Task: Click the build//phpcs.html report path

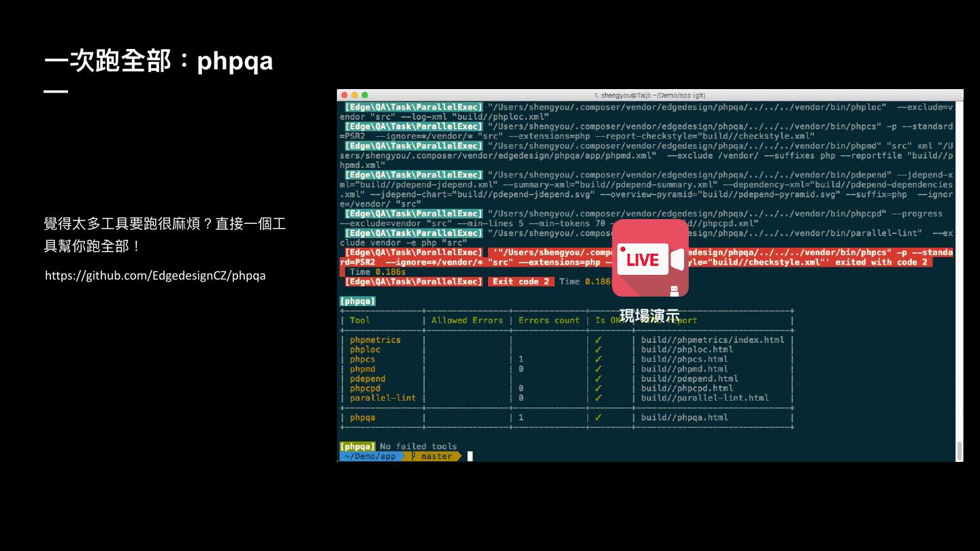Action: (684, 359)
